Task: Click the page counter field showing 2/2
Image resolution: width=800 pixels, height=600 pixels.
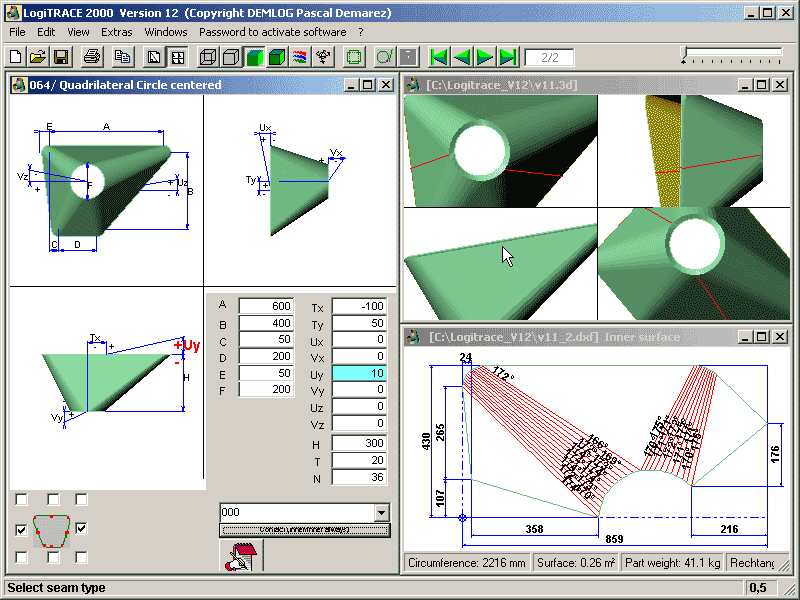Action: coord(549,57)
